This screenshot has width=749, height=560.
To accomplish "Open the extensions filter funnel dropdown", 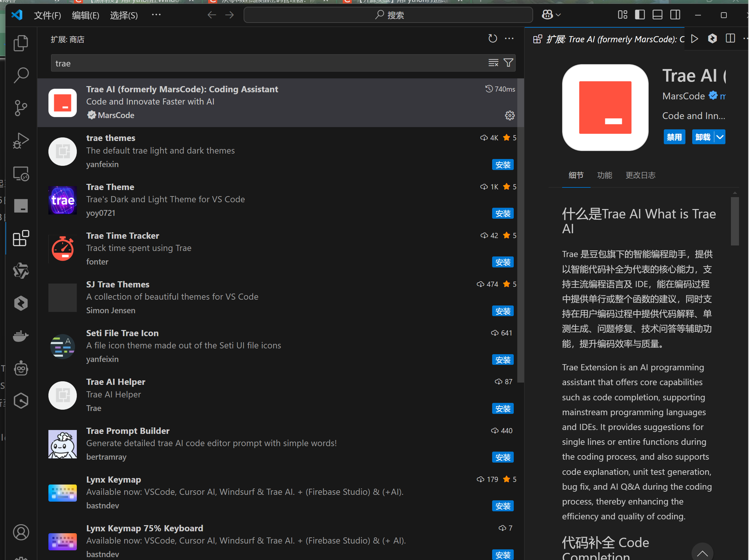I will coord(508,63).
